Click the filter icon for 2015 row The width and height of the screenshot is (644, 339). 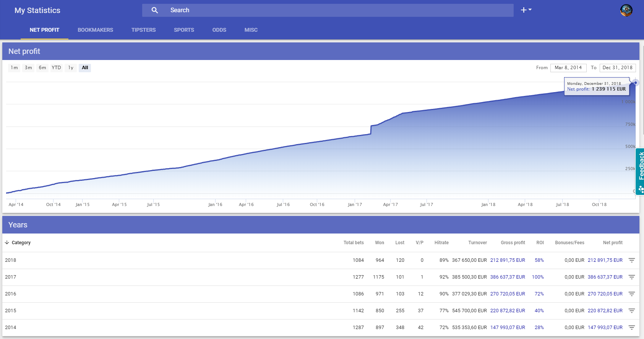(x=632, y=311)
